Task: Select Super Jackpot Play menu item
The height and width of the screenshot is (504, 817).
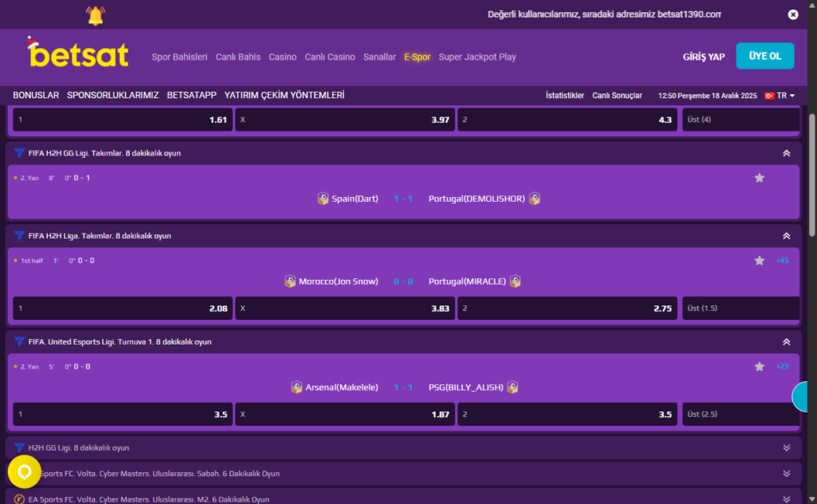Action: 477,57
